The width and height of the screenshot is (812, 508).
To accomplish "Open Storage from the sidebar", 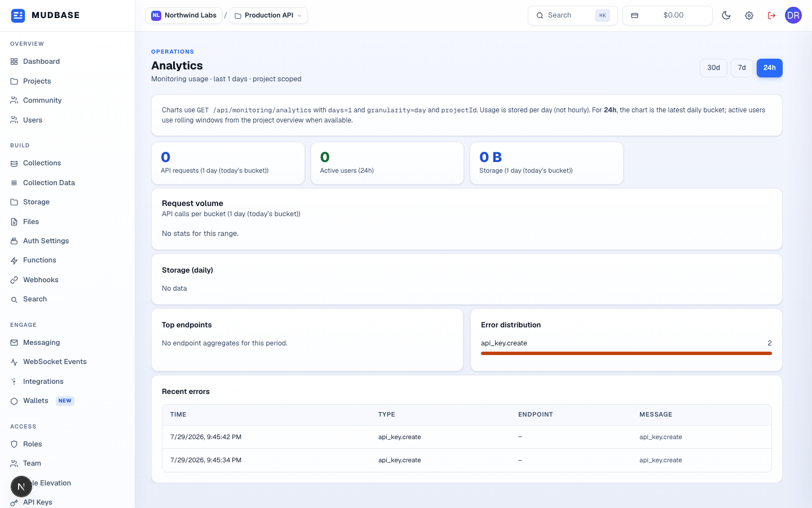I will coord(67,202).
